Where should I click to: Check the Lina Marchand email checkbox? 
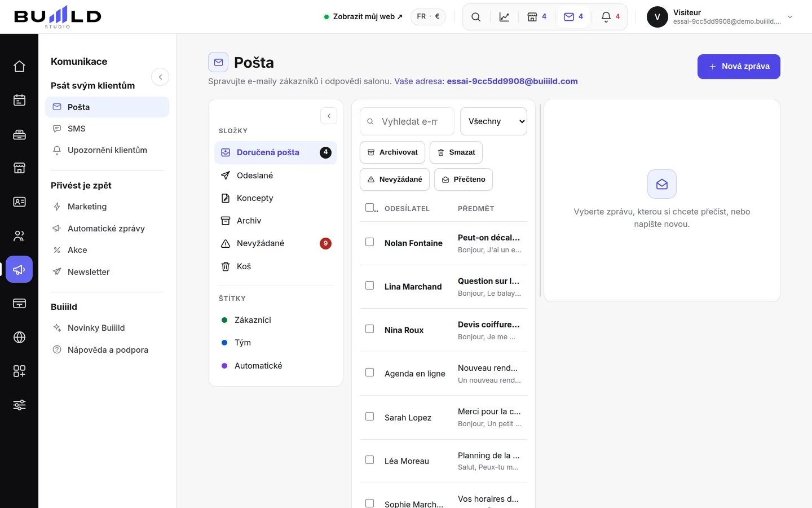pos(369,286)
